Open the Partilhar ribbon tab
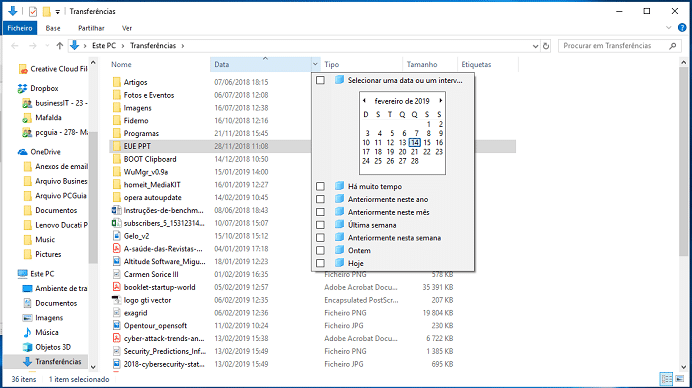This screenshot has height=388, width=692. click(91, 28)
